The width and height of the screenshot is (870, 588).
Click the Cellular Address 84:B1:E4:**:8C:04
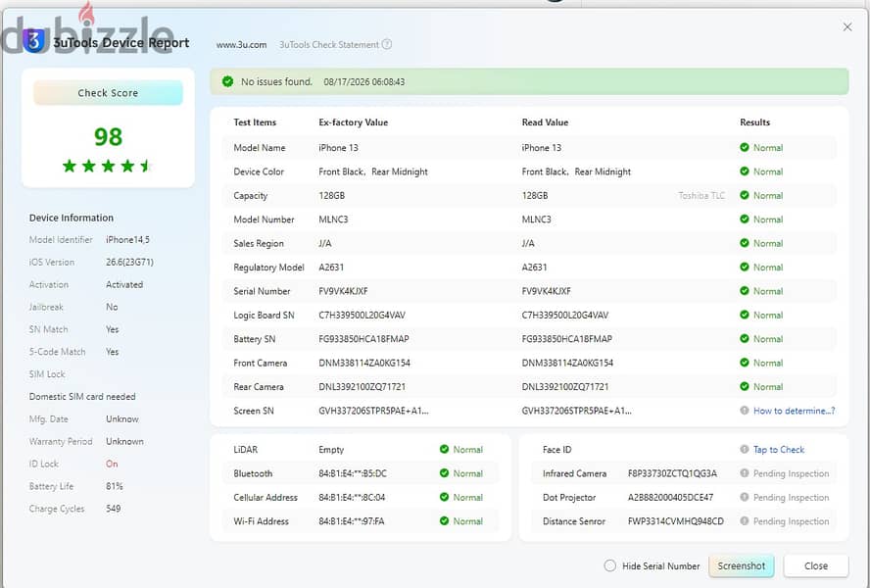coord(352,497)
